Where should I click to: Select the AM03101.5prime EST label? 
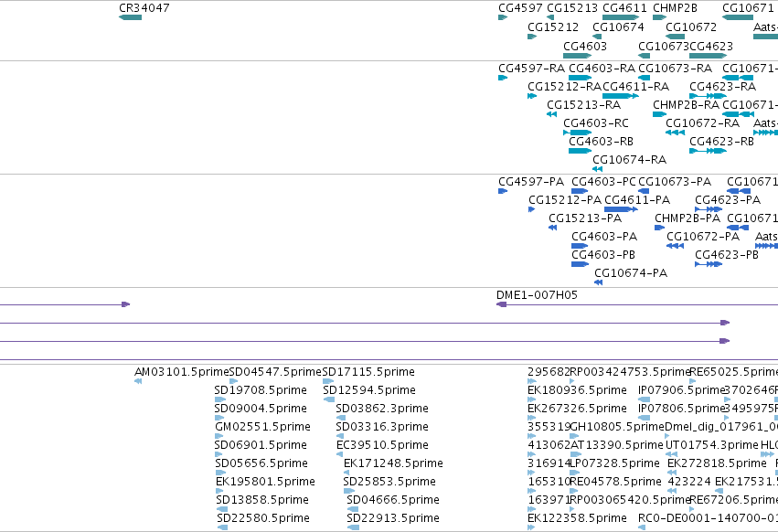click(x=182, y=372)
